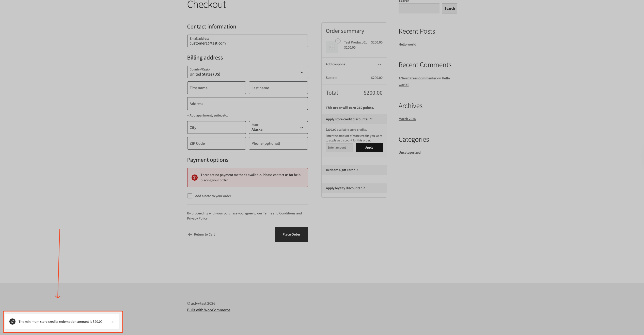This screenshot has height=335, width=644.
Task: Open the State dropdown showing Alaska
Action: click(278, 127)
